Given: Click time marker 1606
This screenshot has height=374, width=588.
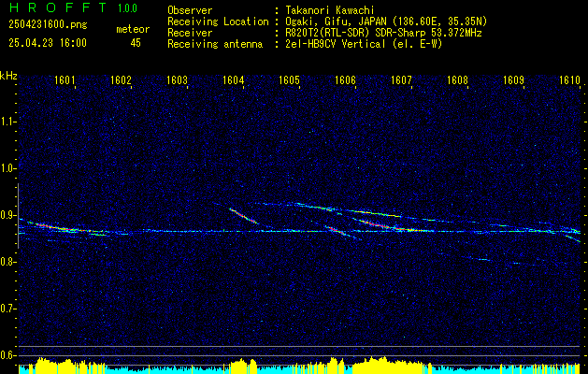Looking at the screenshot, I should click(x=345, y=79).
